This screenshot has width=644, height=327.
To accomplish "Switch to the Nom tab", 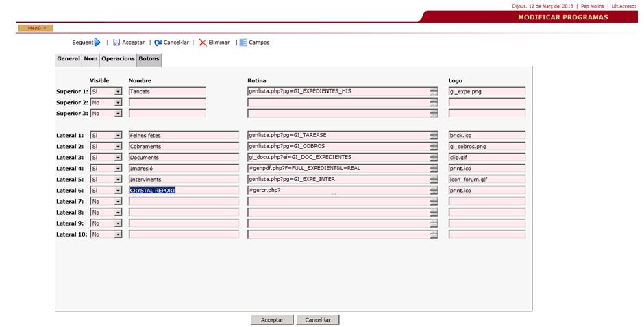I will [90, 59].
